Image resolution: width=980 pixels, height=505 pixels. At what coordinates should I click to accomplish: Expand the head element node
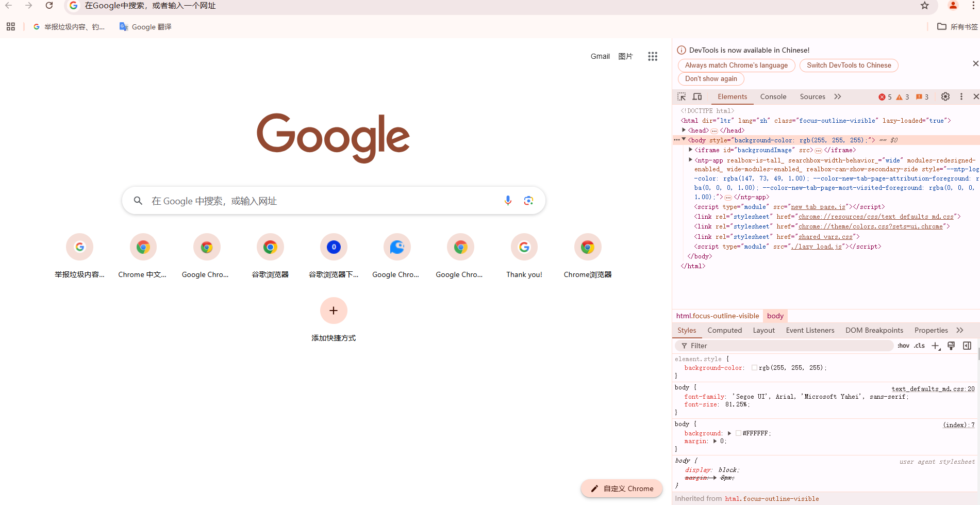click(684, 130)
